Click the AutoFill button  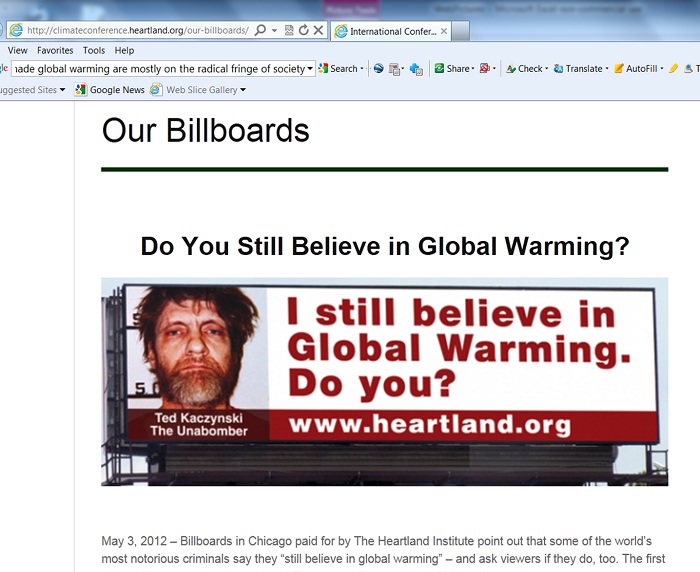(x=636, y=69)
